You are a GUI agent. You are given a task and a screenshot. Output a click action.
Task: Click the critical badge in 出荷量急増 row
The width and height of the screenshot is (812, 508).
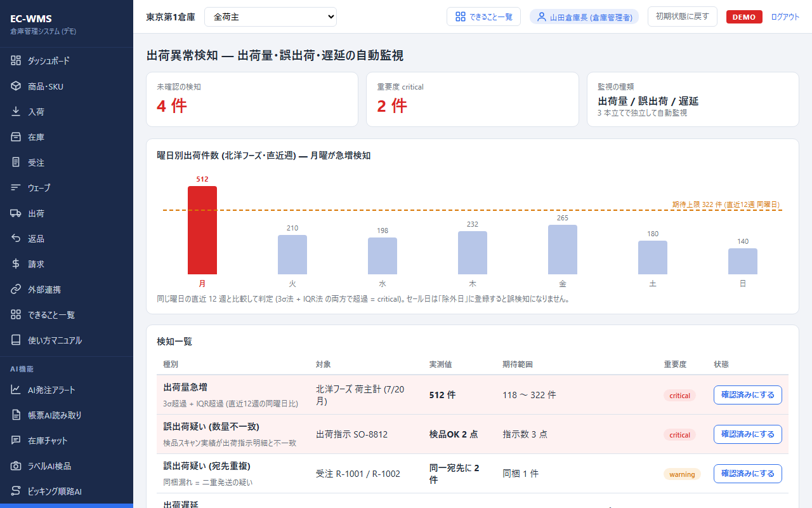click(x=679, y=396)
